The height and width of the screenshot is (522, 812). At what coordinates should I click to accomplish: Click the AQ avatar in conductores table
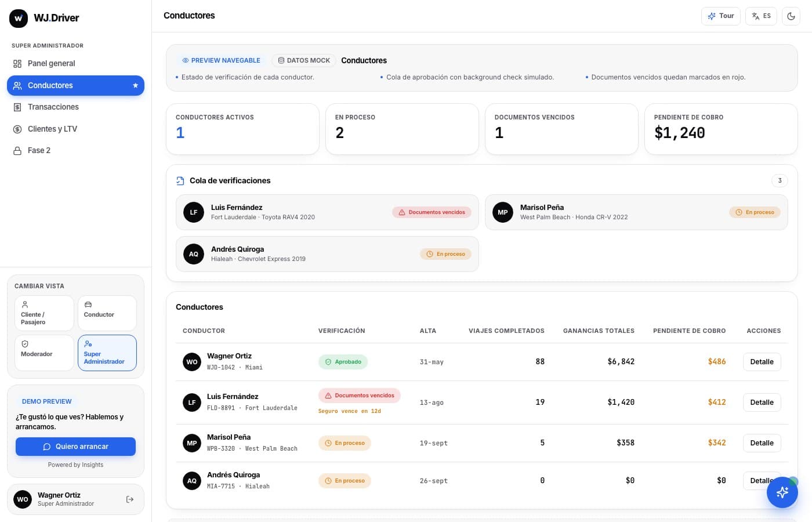pyautogui.click(x=192, y=481)
